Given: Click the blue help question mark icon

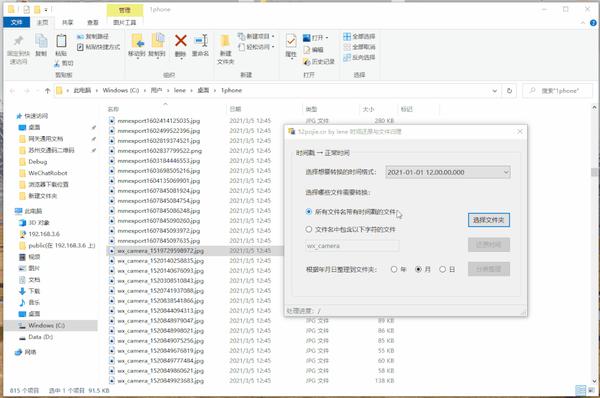Looking at the screenshot, I should [x=593, y=23].
